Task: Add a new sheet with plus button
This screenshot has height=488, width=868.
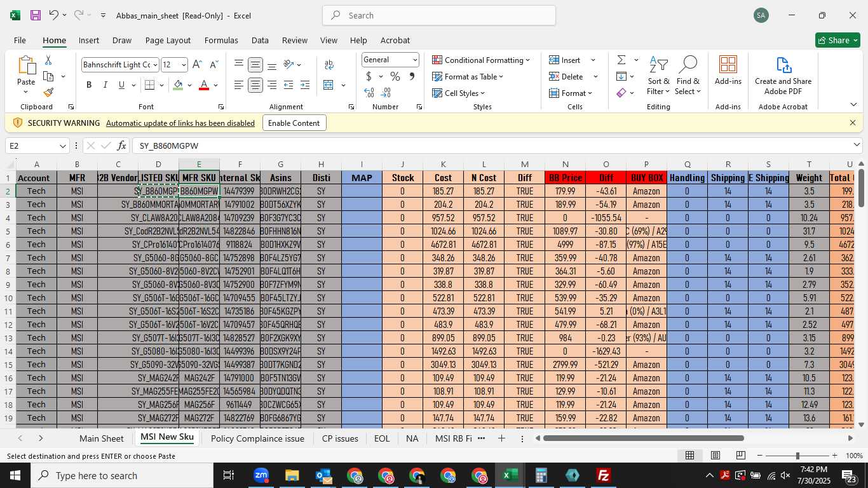Action: 501,438
